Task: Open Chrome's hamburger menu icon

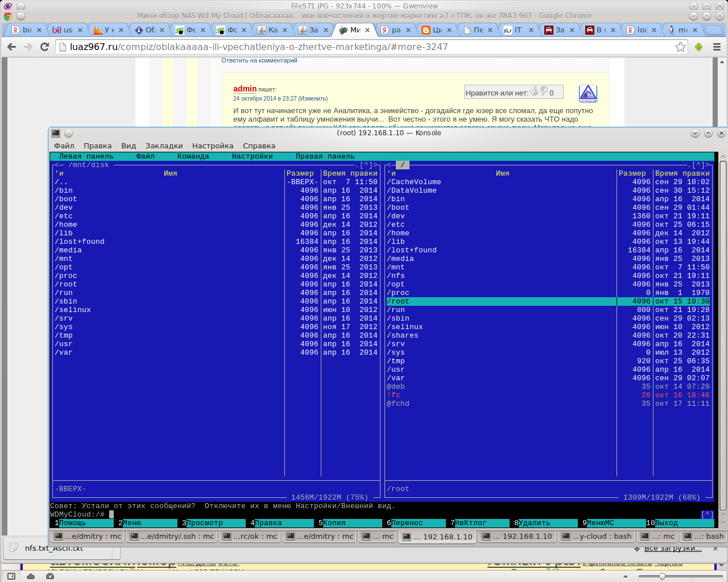Action: (717, 47)
